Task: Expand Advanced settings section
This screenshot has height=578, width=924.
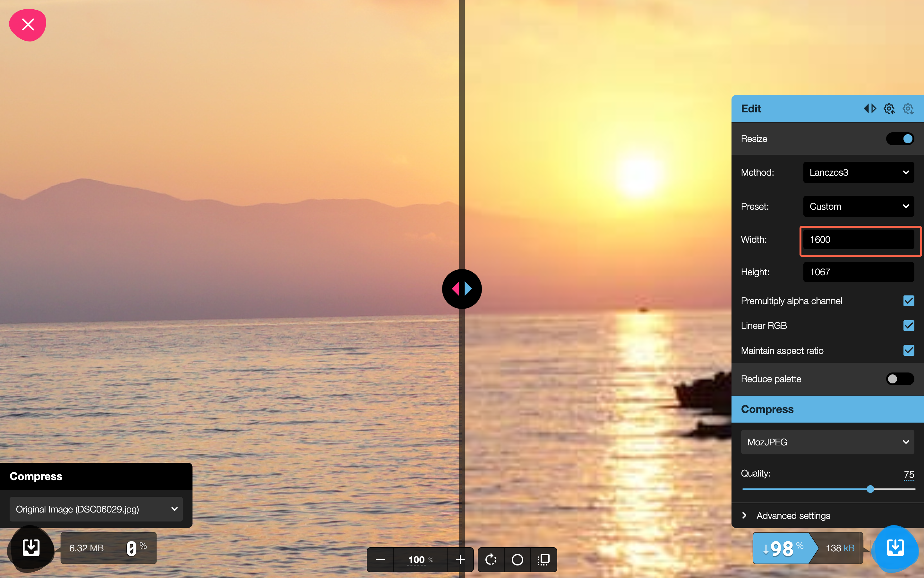Action: [827, 516]
